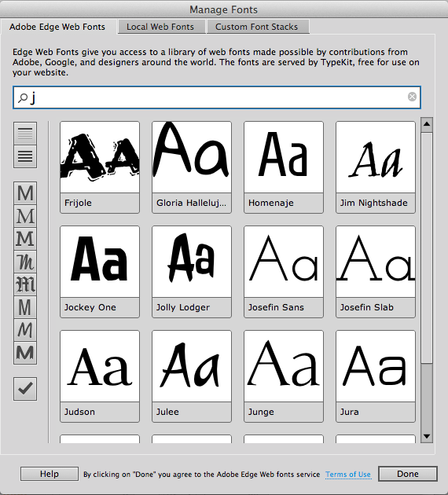Select the Josefin Slab font preview
The image size is (448, 495).
click(x=376, y=262)
